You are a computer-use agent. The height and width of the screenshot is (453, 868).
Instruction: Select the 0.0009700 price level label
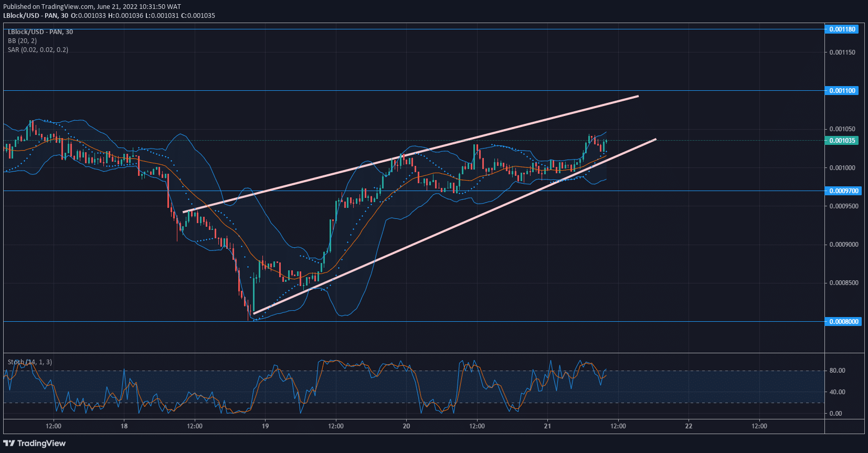pos(843,191)
